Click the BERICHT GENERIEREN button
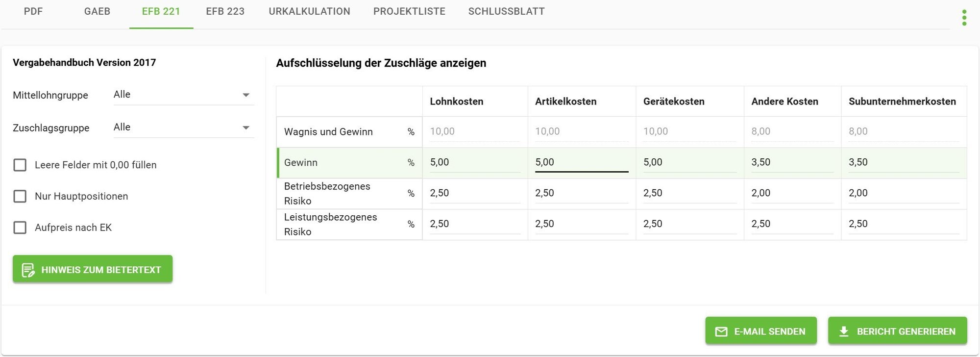 coord(897,331)
